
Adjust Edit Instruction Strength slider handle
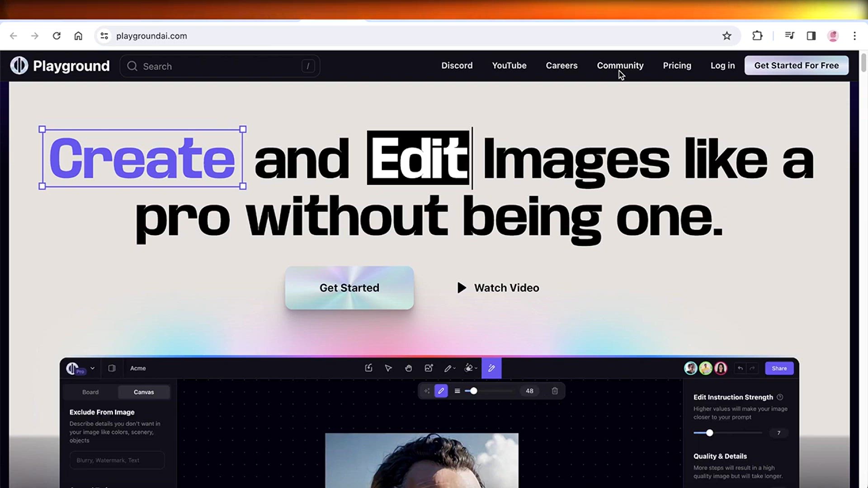pyautogui.click(x=710, y=433)
